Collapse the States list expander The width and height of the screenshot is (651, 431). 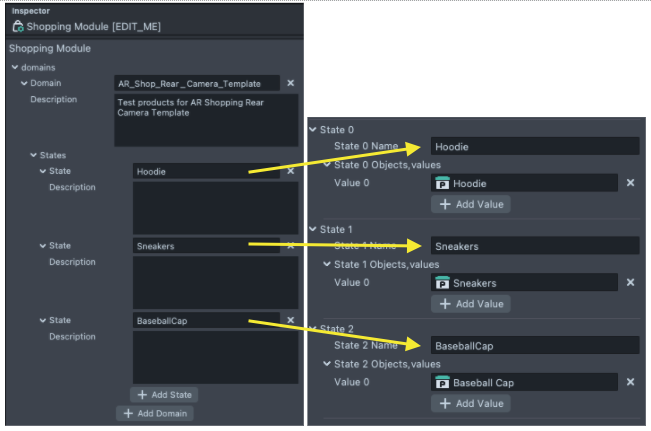click(x=34, y=155)
